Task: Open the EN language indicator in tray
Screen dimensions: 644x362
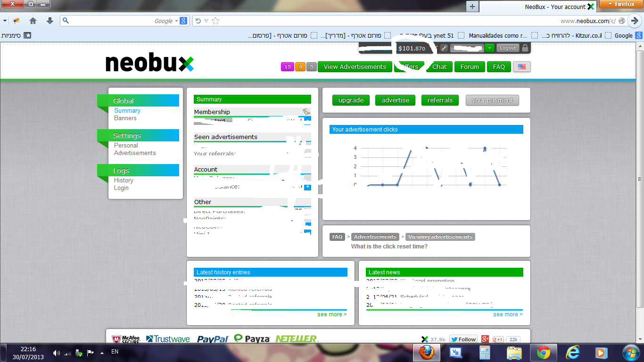Action: [x=115, y=352]
